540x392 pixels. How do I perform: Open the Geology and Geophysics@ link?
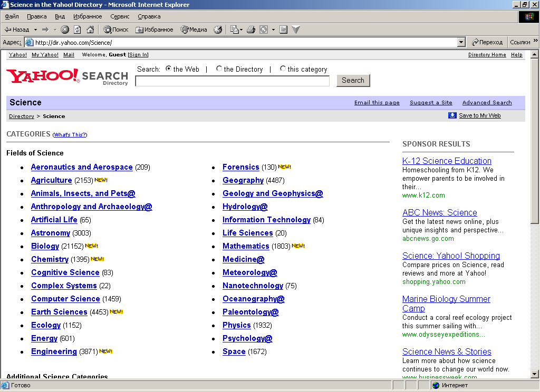pos(273,193)
